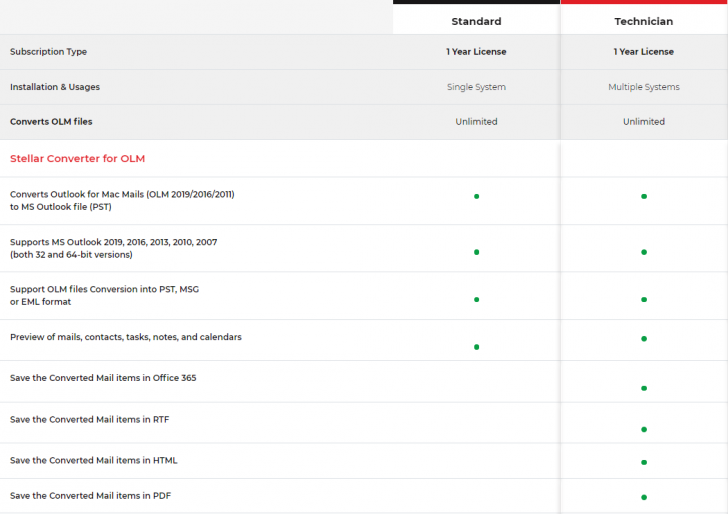
Task: Select the Technician plan column header
Action: [644, 21]
